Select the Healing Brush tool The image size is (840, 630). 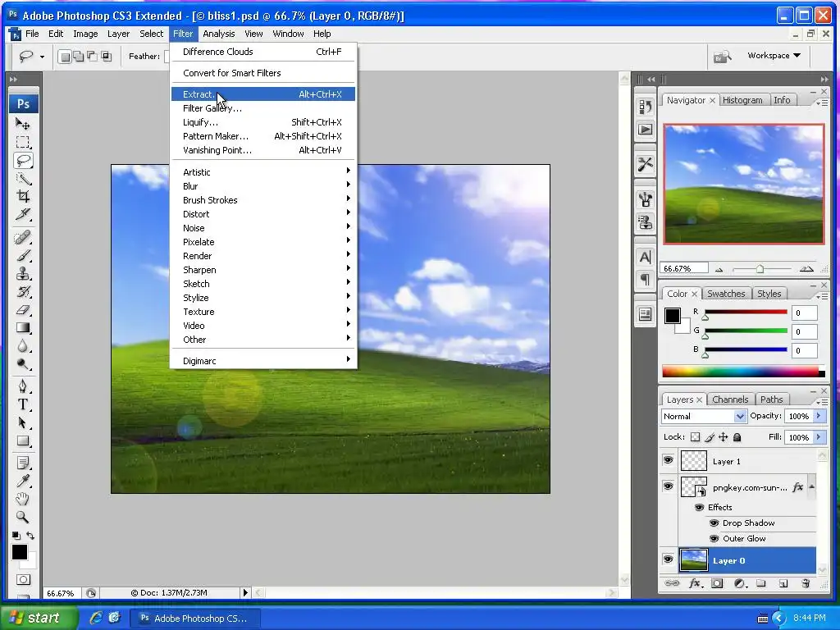(x=22, y=237)
